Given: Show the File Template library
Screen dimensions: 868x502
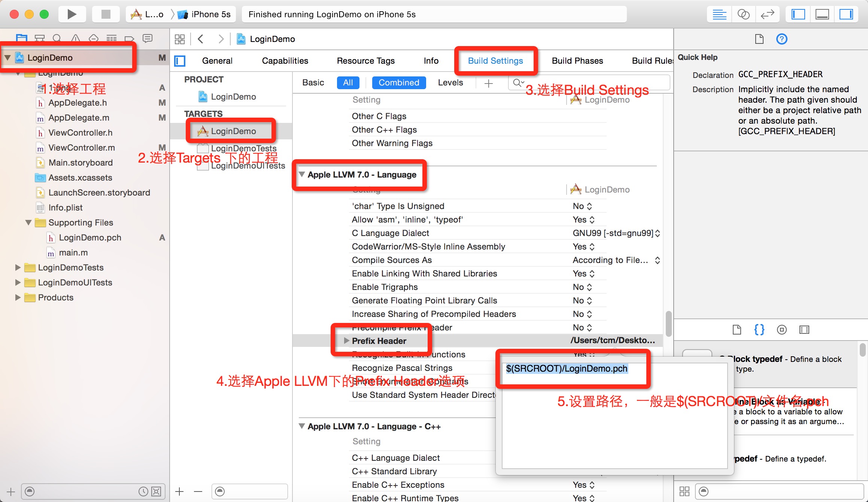Looking at the screenshot, I should point(737,330).
